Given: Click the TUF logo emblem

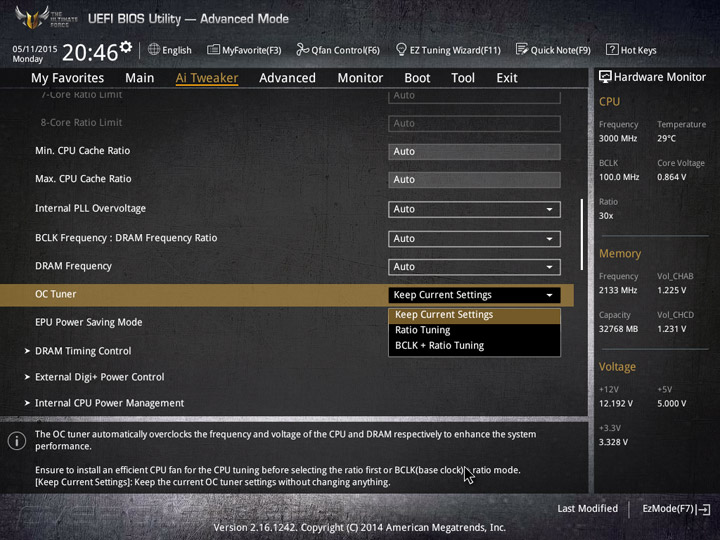Looking at the screenshot, I should [x=32, y=18].
